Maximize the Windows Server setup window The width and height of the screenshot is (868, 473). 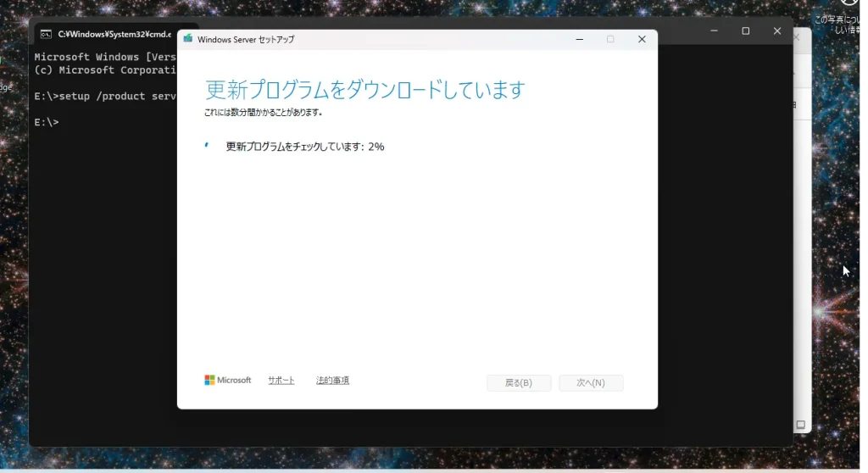click(x=610, y=39)
